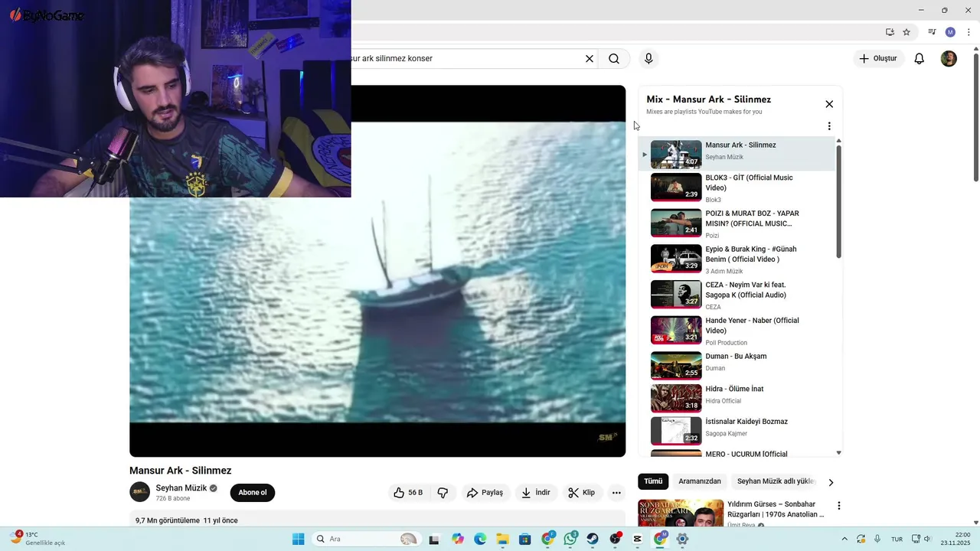Open Microsoft Store from taskbar
This screenshot has height=551, width=980.
pos(524,539)
